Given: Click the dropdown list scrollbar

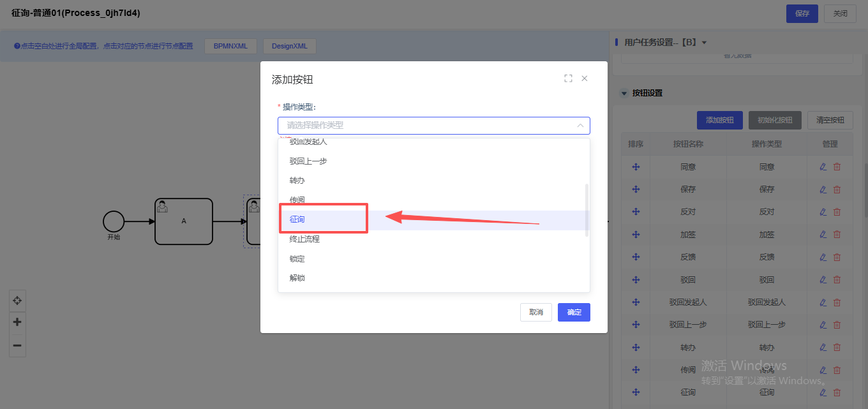Looking at the screenshot, I should tap(587, 211).
